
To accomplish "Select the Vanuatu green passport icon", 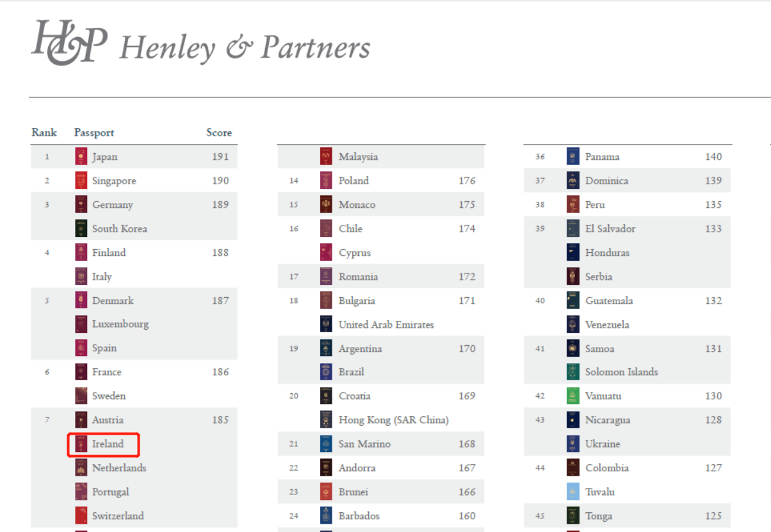I will (x=573, y=396).
